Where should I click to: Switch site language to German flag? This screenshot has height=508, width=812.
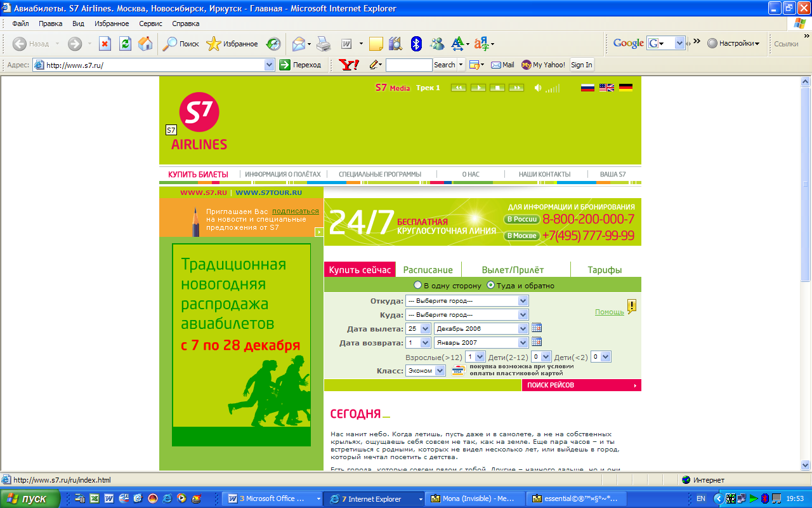(x=625, y=88)
